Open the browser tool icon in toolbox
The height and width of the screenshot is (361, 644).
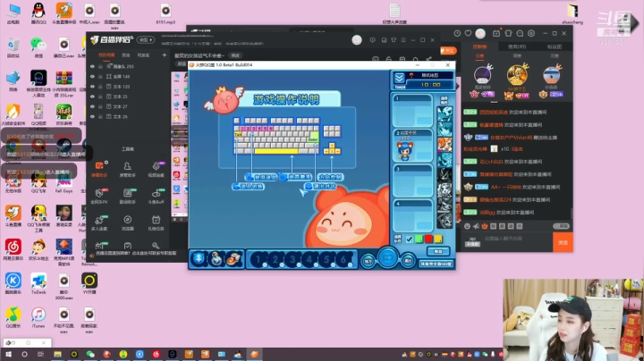pos(128,222)
